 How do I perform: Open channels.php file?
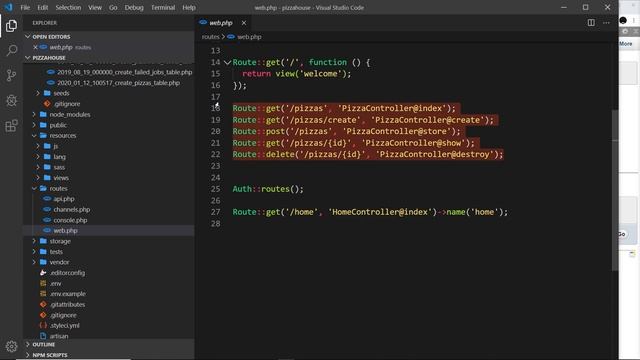coord(71,210)
